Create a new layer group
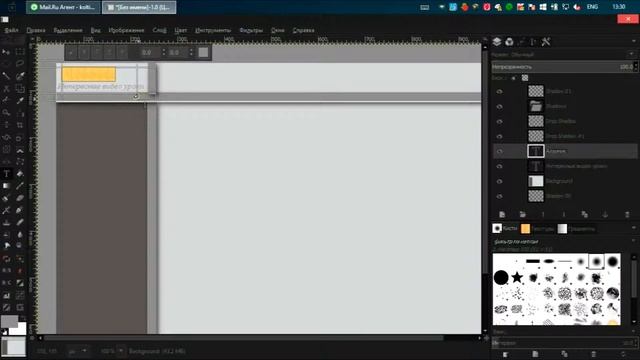640x360 pixels. tap(522, 214)
